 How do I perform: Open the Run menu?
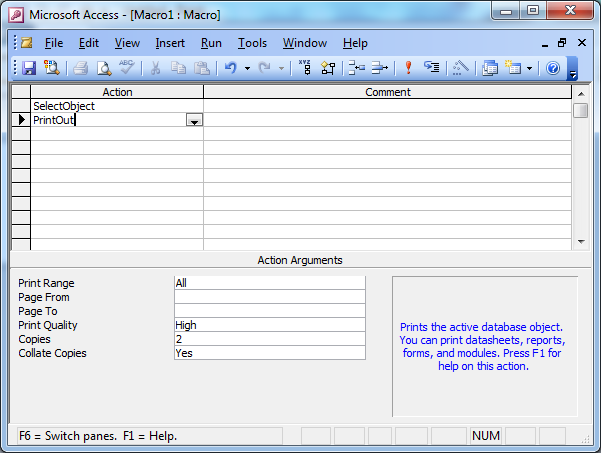click(211, 43)
